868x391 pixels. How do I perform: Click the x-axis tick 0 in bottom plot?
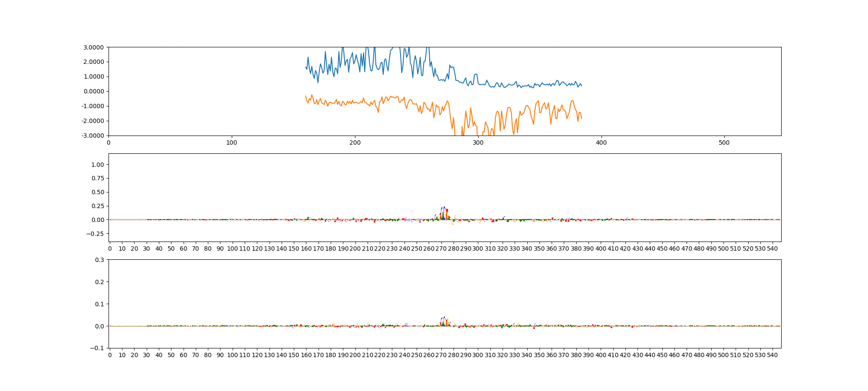(x=110, y=355)
